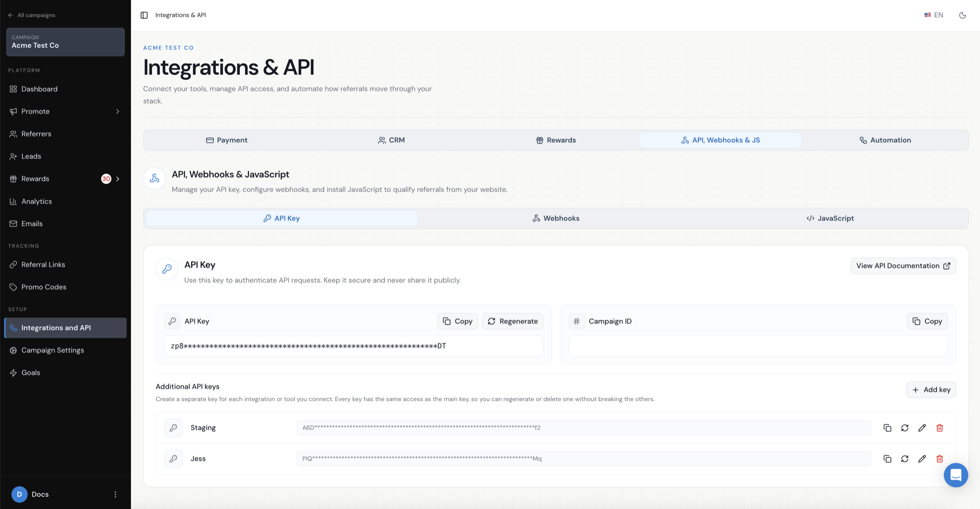Open the chat support widget
980x509 pixels.
point(956,475)
